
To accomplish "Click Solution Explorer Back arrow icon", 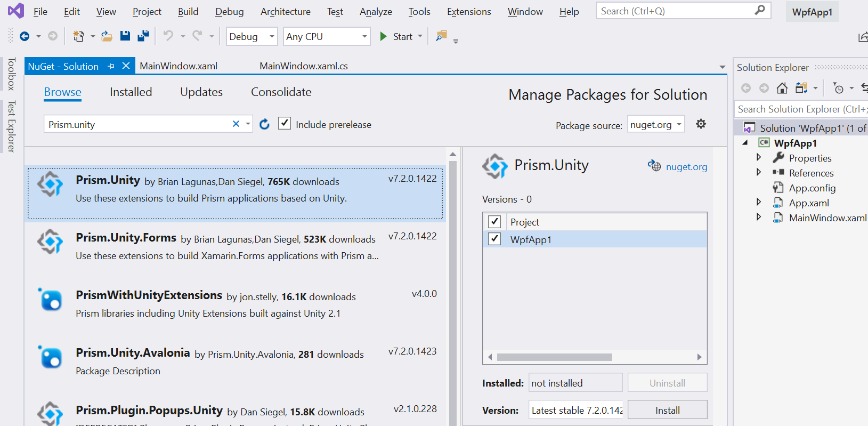I will pyautogui.click(x=746, y=88).
